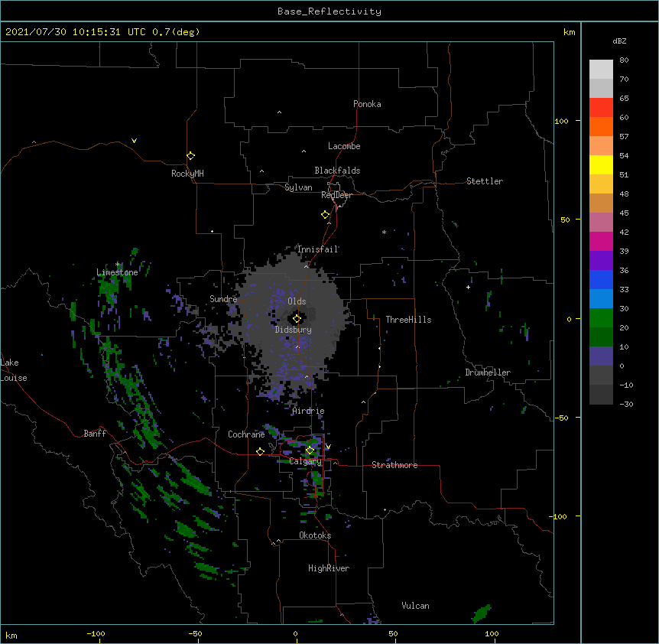
Task: Select the dark grey -30 to -10 swatch
Action: click(x=601, y=395)
